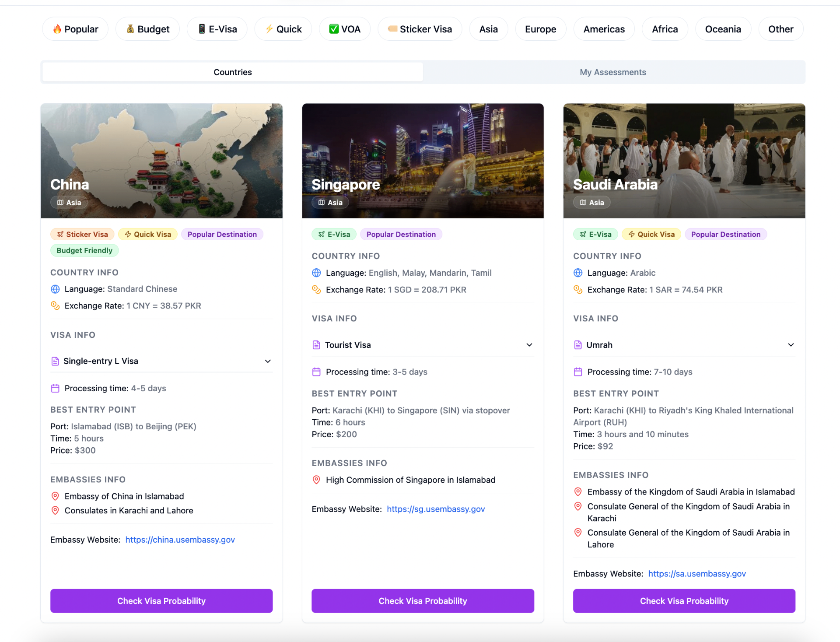Screen dimensions: 840x642
Task: Toggle the Europe region filter chip
Action: pos(540,29)
